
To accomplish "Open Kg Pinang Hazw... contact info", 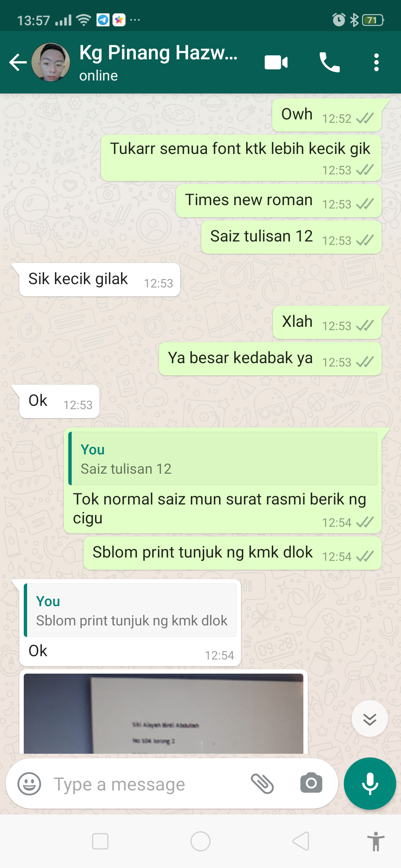I will [x=158, y=62].
